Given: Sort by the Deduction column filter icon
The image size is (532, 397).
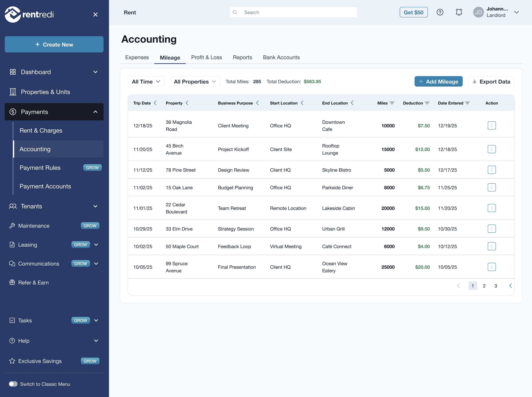Looking at the screenshot, I should 427,103.
